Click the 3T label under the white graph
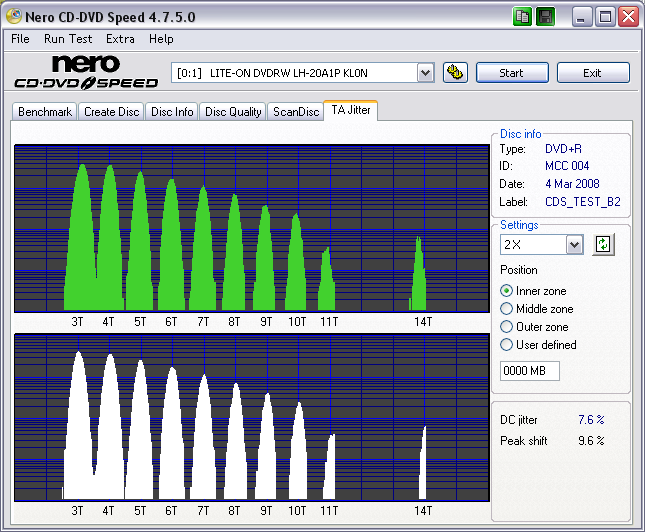 [x=77, y=511]
